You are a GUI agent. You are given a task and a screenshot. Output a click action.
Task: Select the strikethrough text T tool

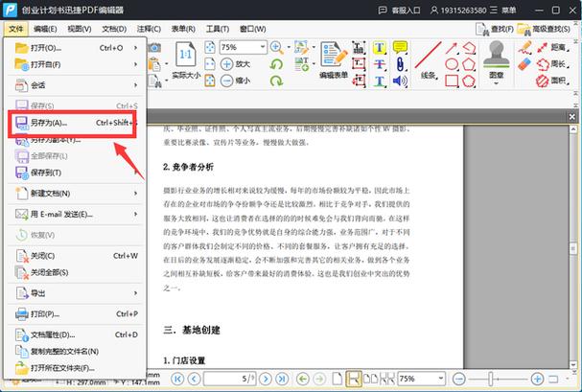[x=379, y=64]
